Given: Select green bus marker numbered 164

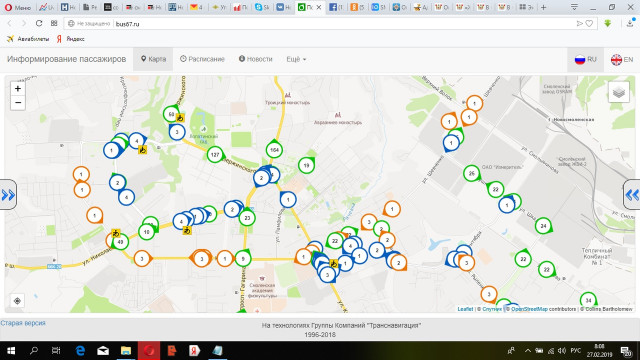Looking at the screenshot, I should 274,150.
